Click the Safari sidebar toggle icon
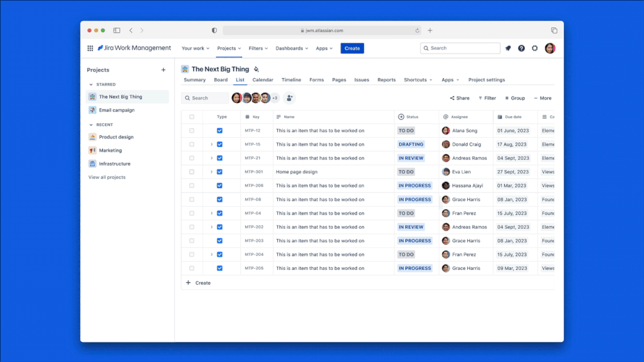The image size is (644, 362). pyautogui.click(x=117, y=30)
